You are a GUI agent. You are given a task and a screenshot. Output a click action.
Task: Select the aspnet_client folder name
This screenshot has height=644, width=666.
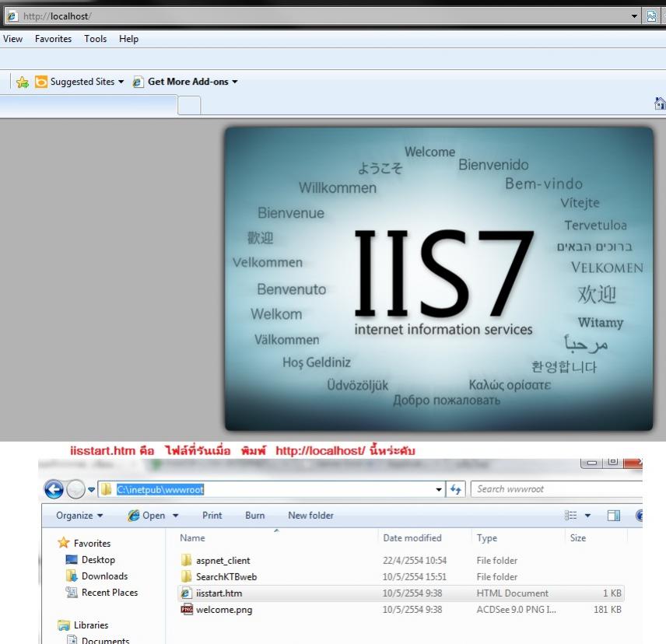tap(223, 561)
